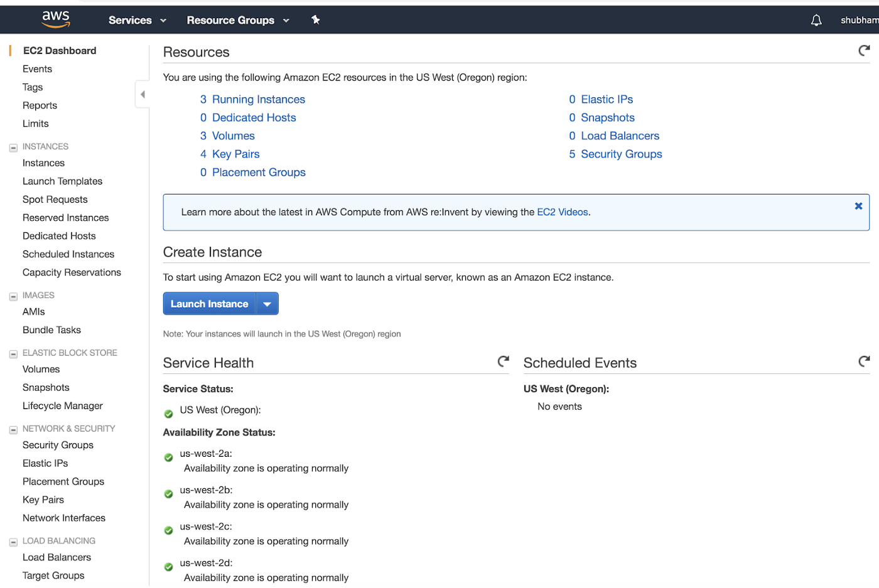Click the Launch Instance button
The height and width of the screenshot is (588, 879).
210,304
